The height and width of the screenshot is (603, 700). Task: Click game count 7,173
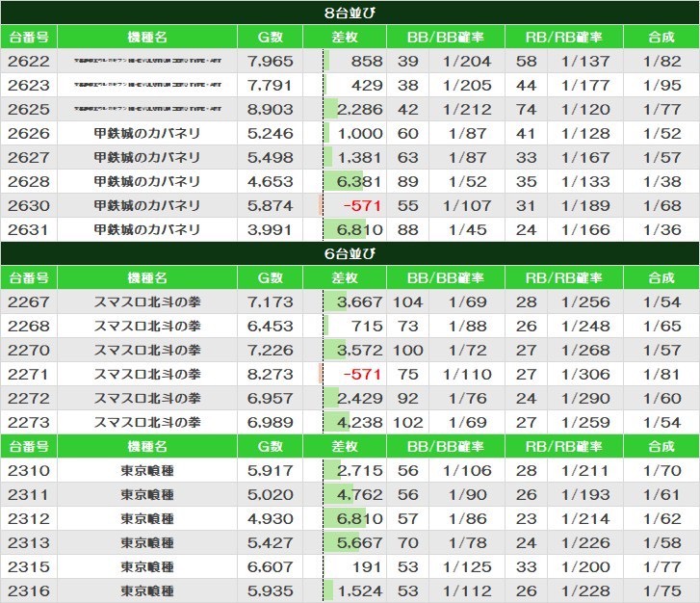(x=271, y=302)
